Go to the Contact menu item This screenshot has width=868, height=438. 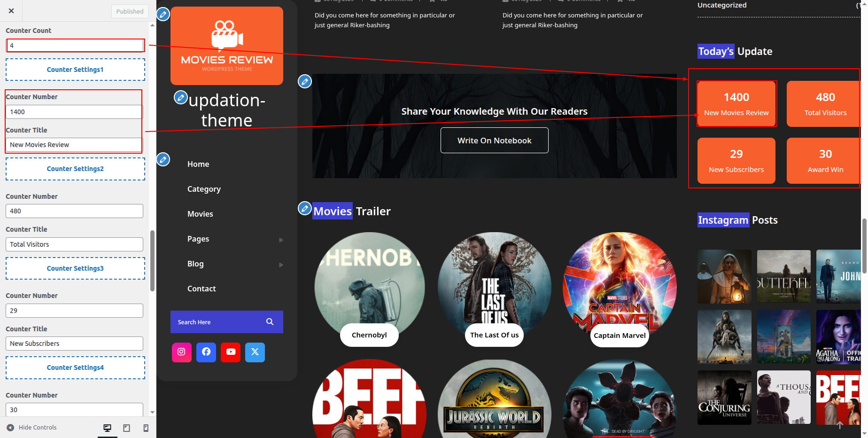pyautogui.click(x=201, y=289)
